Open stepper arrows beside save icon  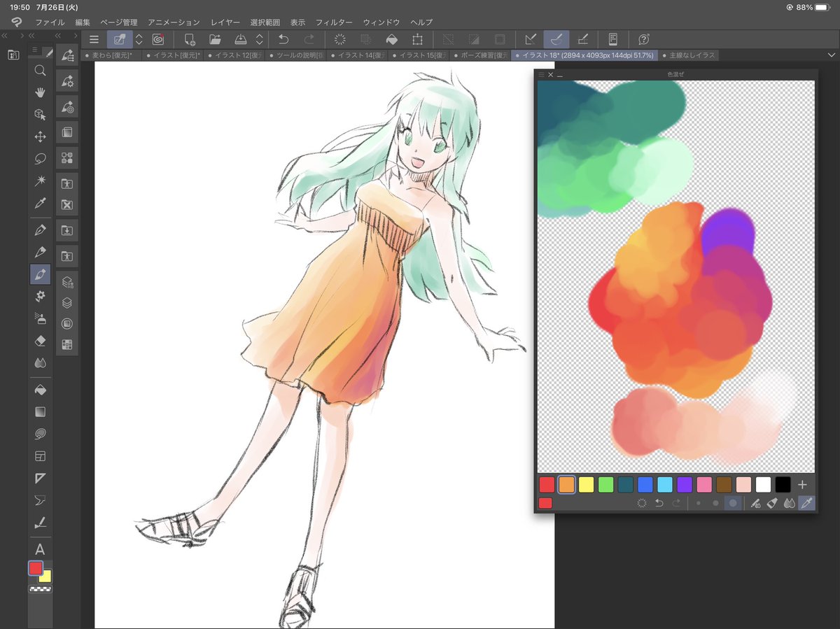pos(260,39)
